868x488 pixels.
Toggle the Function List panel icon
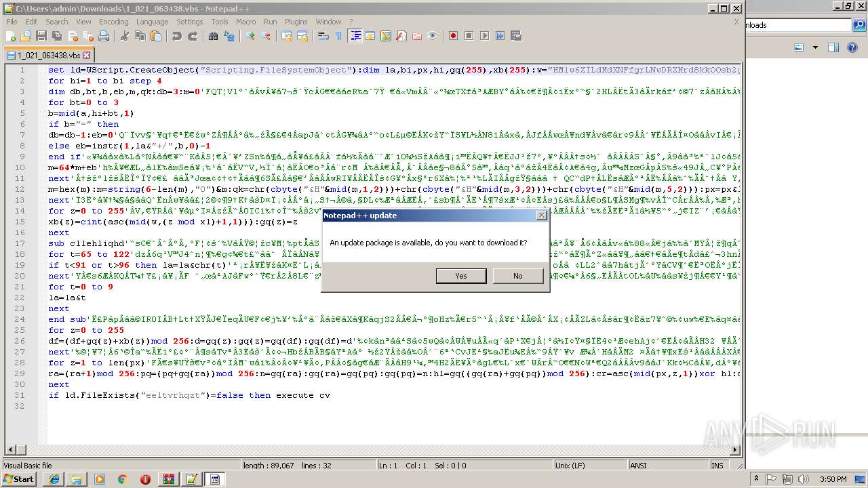coord(401,36)
